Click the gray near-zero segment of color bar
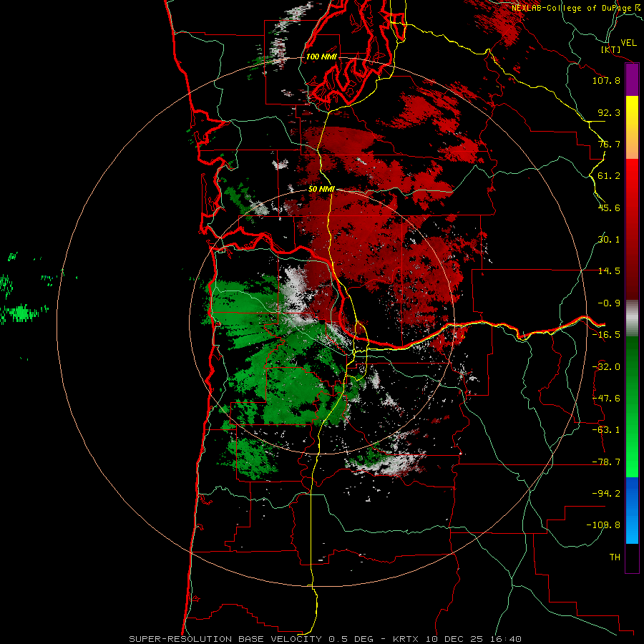 632,318
